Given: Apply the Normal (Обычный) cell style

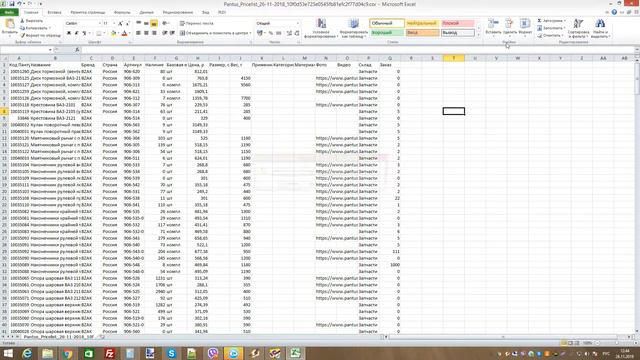Looking at the screenshot, I should tap(387, 23).
